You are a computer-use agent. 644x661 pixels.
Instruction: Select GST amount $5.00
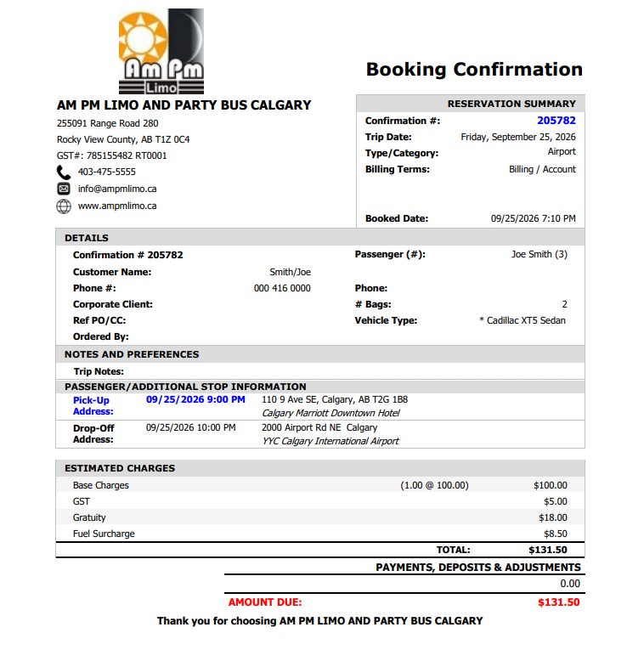click(556, 501)
